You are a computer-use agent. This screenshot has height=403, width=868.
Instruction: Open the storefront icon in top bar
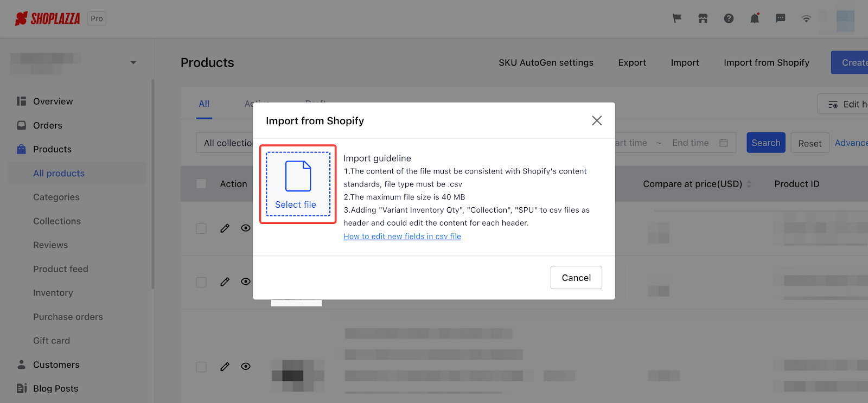coord(703,18)
